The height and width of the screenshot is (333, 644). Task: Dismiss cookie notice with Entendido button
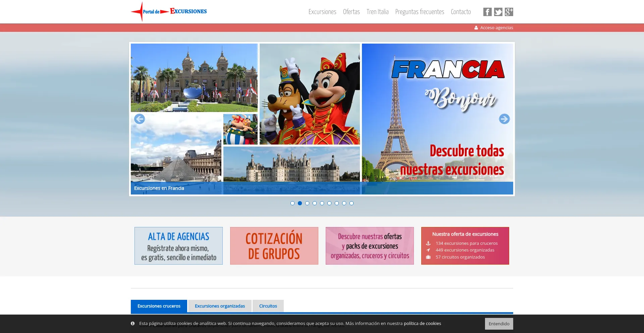click(499, 324)
